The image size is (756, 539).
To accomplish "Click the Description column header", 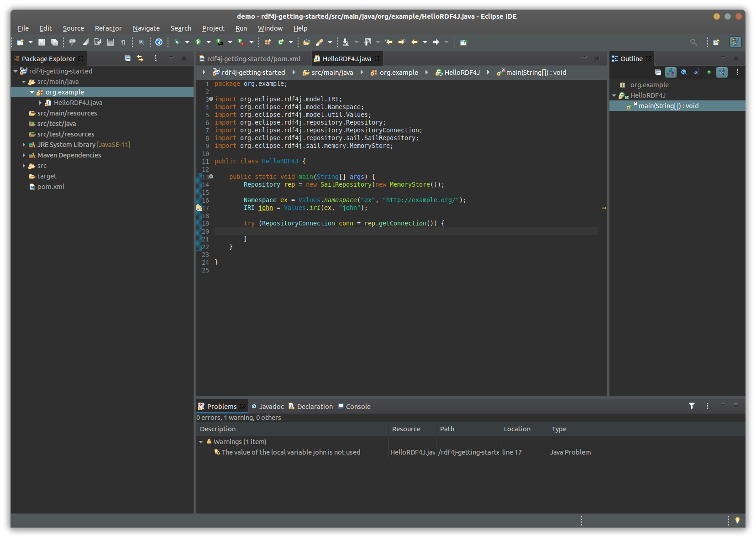I will click(x=292, y=429).
